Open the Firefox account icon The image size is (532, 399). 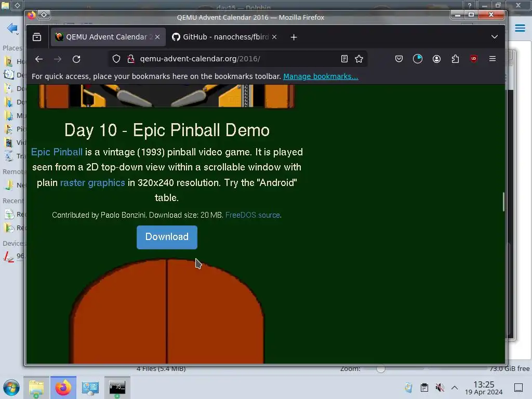[436, 59]
